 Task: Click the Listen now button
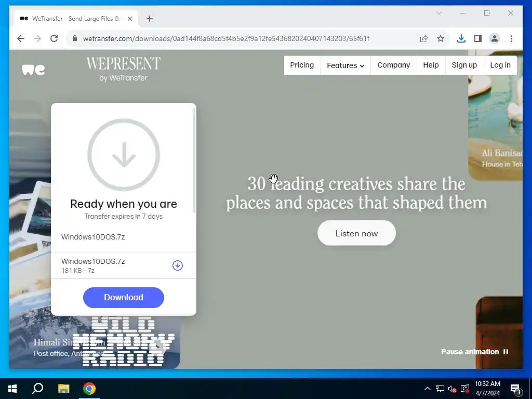click(x=356, y=233)
